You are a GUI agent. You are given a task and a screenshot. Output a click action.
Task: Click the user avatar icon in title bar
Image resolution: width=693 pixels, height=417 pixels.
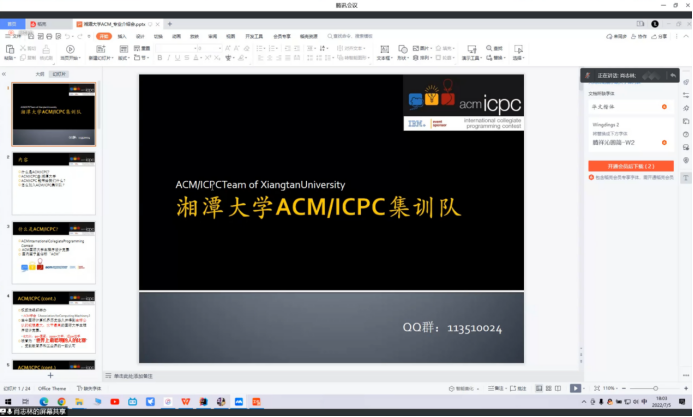655,24
